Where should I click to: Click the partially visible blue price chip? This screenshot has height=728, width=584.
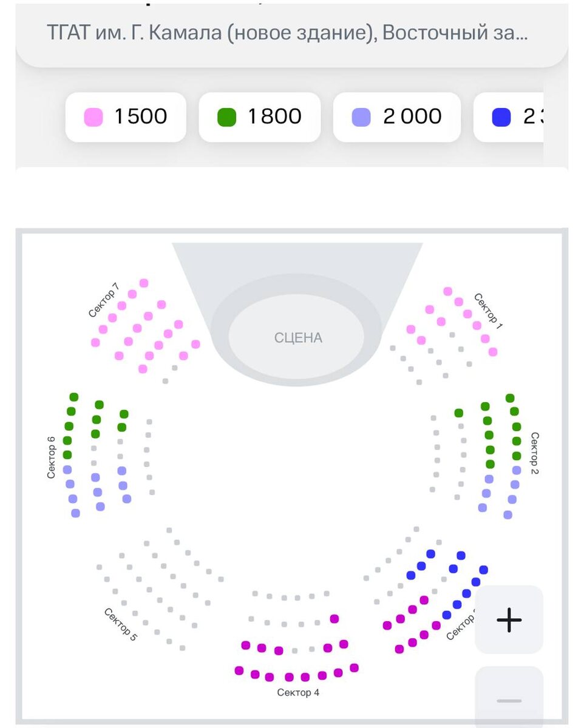[510, 116]
